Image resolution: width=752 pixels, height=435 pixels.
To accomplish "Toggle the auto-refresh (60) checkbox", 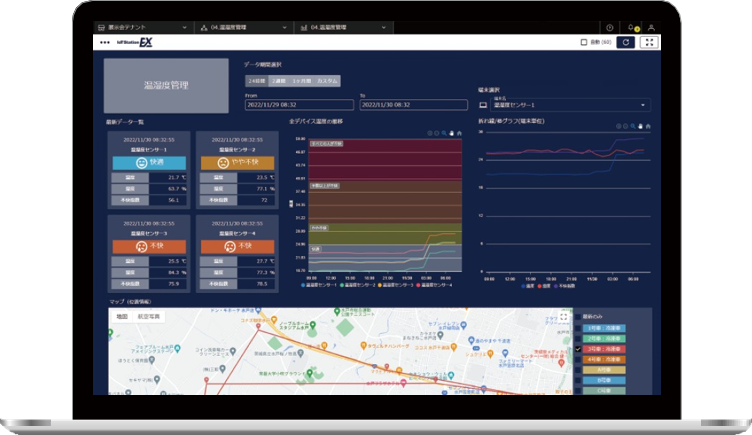I will point(584,42).
